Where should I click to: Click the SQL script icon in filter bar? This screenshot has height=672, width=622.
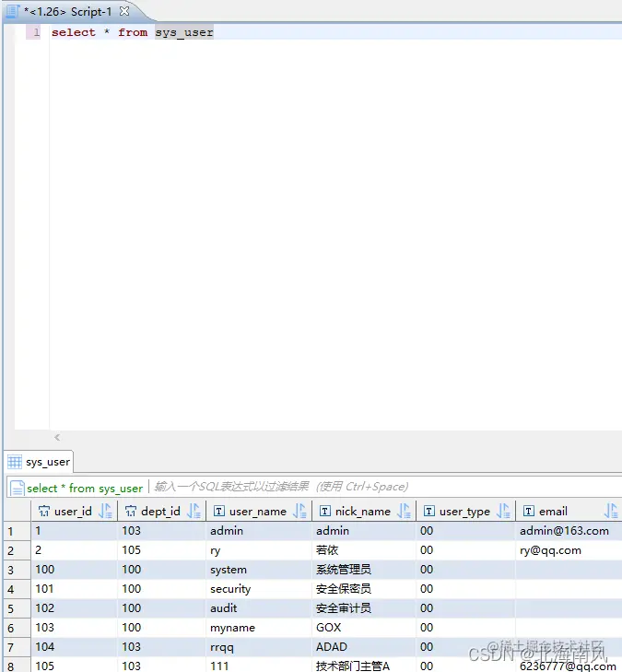pos(18,488)
